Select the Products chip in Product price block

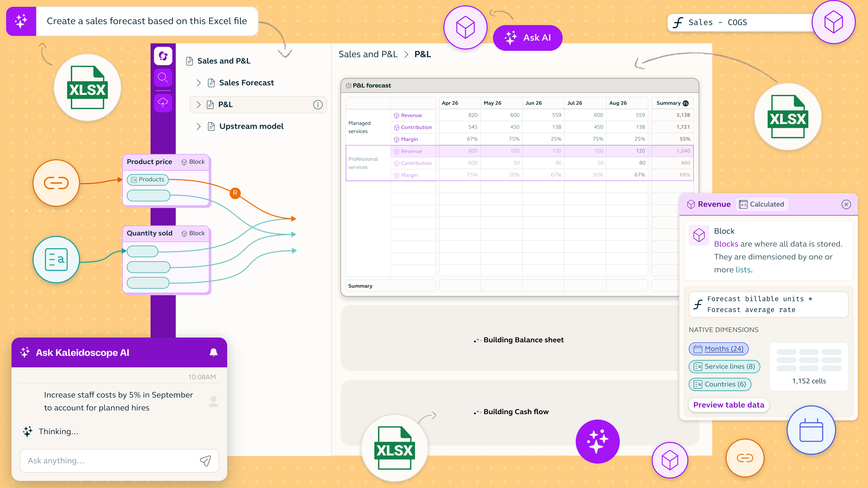pos(147,180)
